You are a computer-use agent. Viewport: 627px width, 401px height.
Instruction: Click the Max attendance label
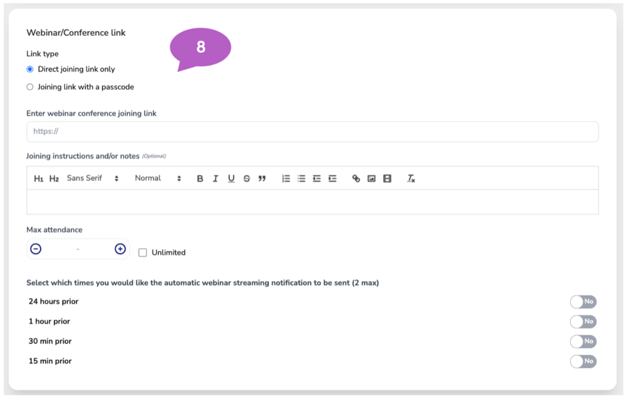(x=54, y=230)
